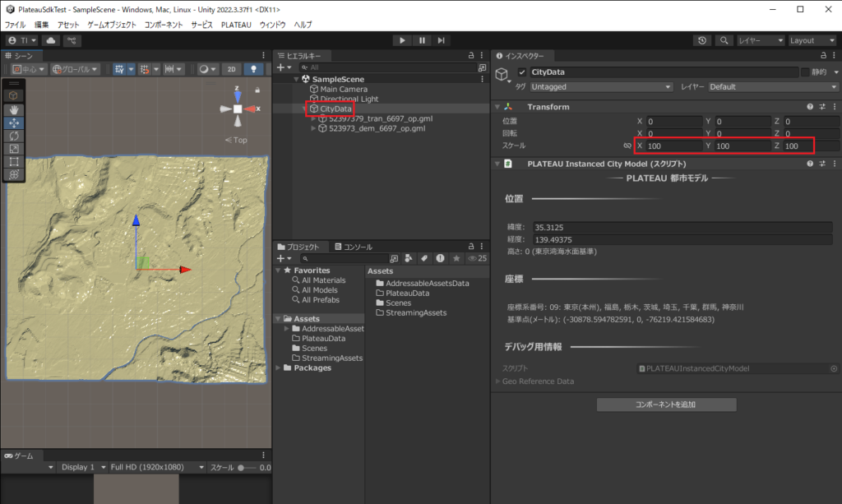Click the Play button

pyautogui.click(x=401, y=40)
